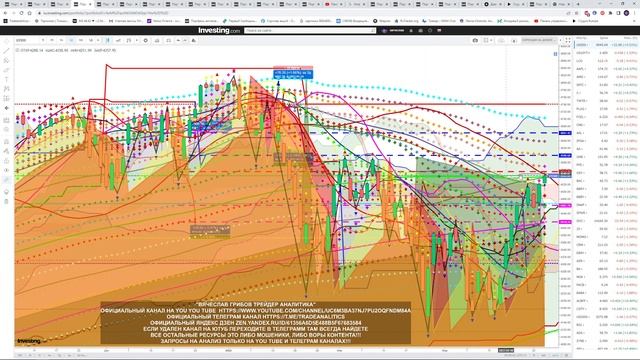
Task: Select the highlighted time interval button
Action: pyautogui.click(x=71, y=40)
